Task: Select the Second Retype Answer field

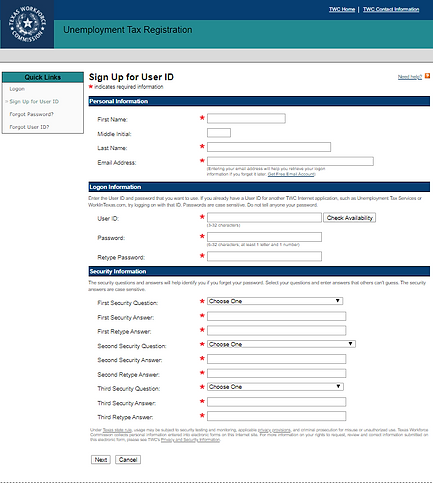Action: pos(276,373)
